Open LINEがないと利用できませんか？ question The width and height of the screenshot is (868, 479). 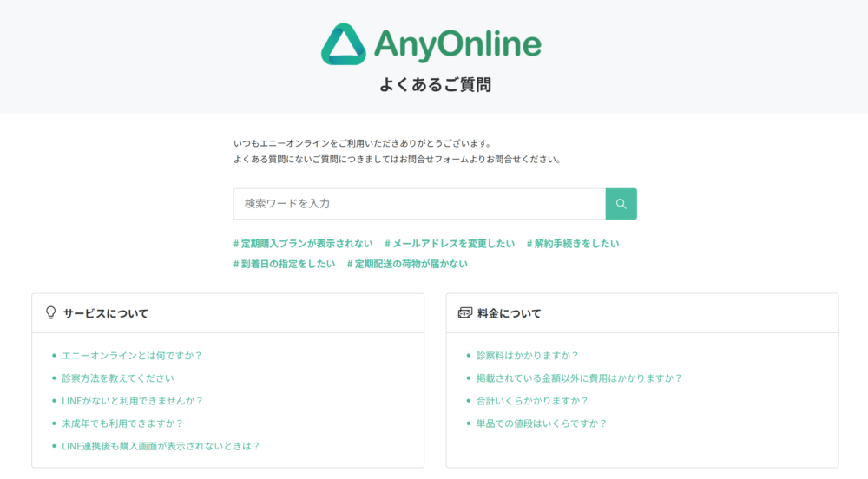pyautogui.click(x=133, y=401)
